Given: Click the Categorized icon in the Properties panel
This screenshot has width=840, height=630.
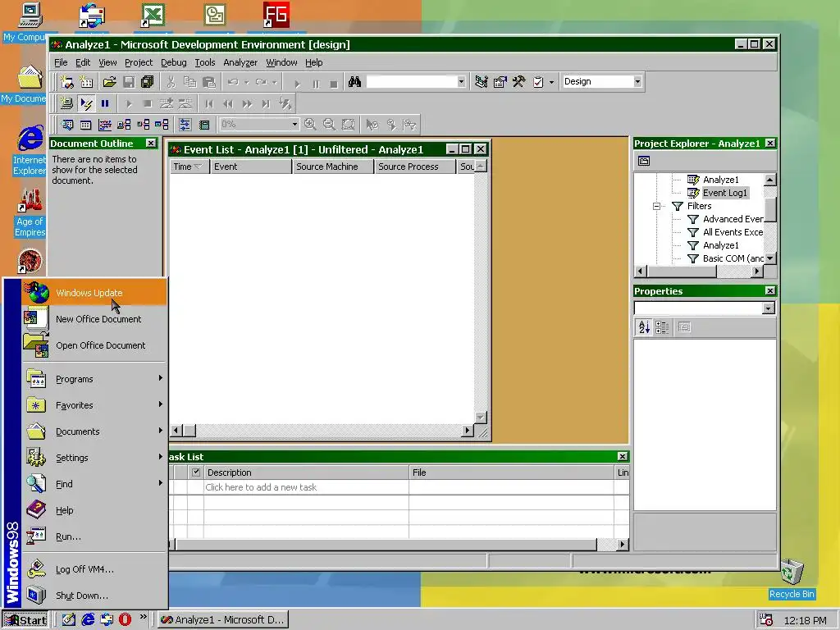Looking at the screenshot, I should tap(662, 326).
